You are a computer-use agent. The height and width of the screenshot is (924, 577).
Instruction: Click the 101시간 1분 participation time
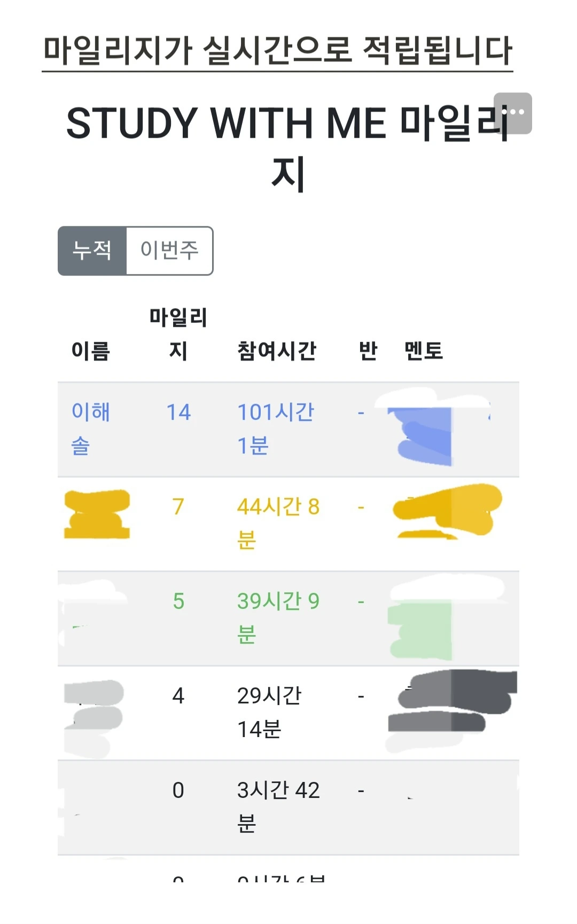point(276,429)
